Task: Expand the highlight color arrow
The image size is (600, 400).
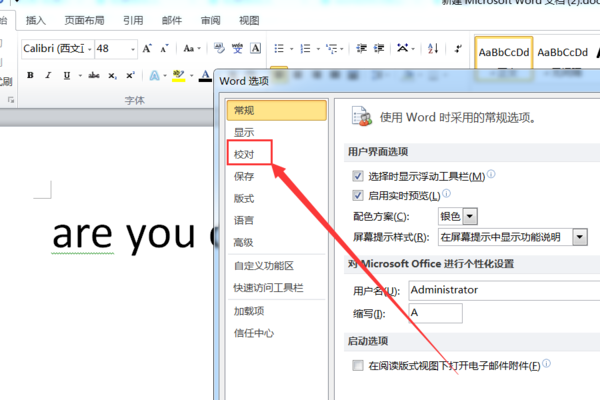Action: [191, 75]
